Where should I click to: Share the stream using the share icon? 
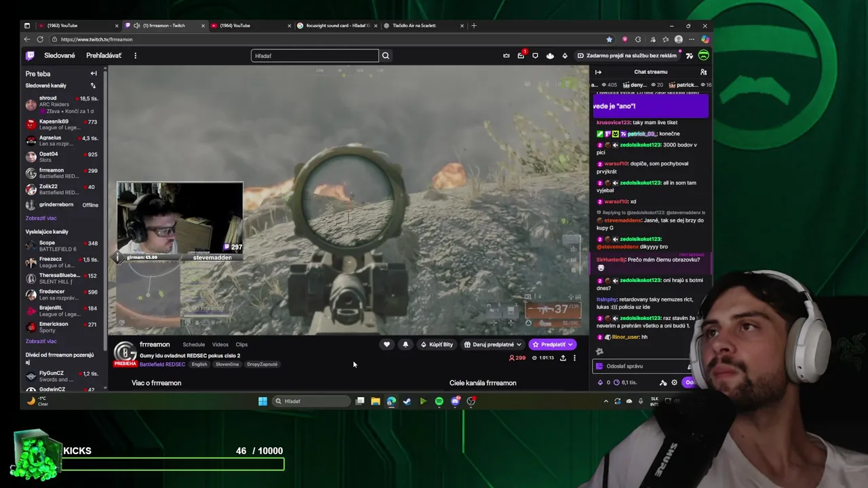coord(563,358)
